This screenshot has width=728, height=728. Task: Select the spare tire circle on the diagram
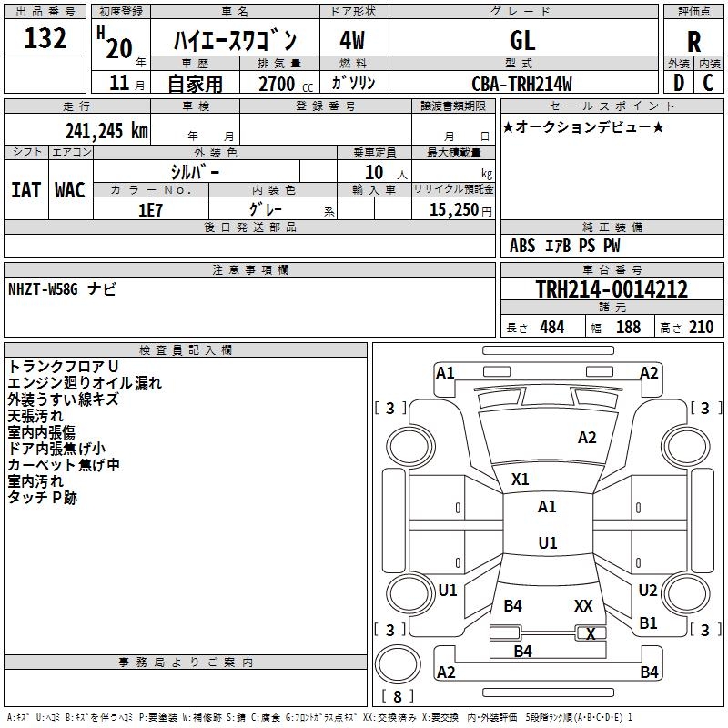pyautogui.click(x=398, y=664)
